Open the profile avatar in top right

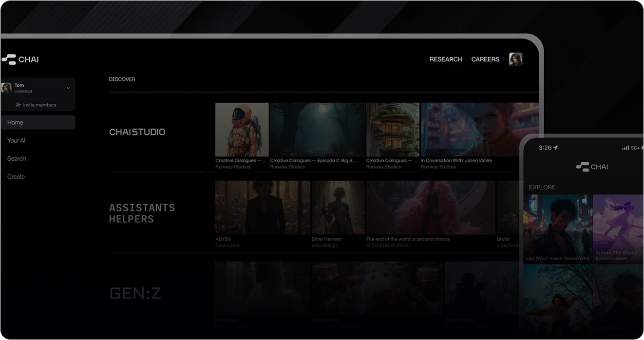pos(515,59)
